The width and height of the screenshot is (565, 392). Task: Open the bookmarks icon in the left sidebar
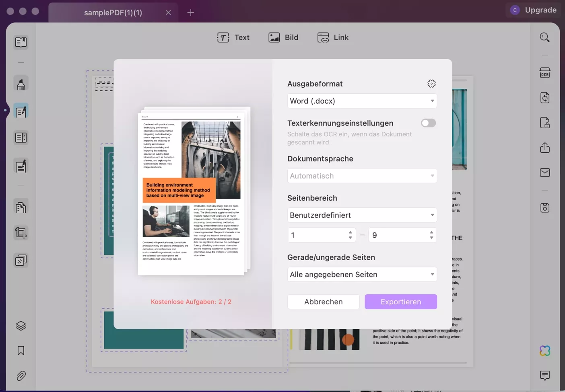coord(21,351)
